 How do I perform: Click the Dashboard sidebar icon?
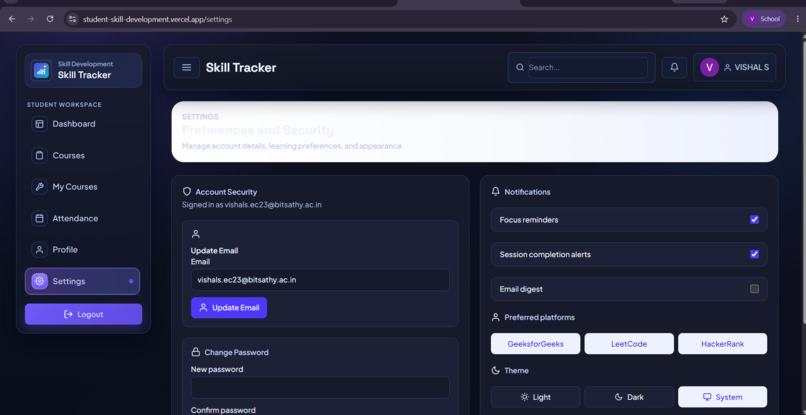tap(39, 124)
